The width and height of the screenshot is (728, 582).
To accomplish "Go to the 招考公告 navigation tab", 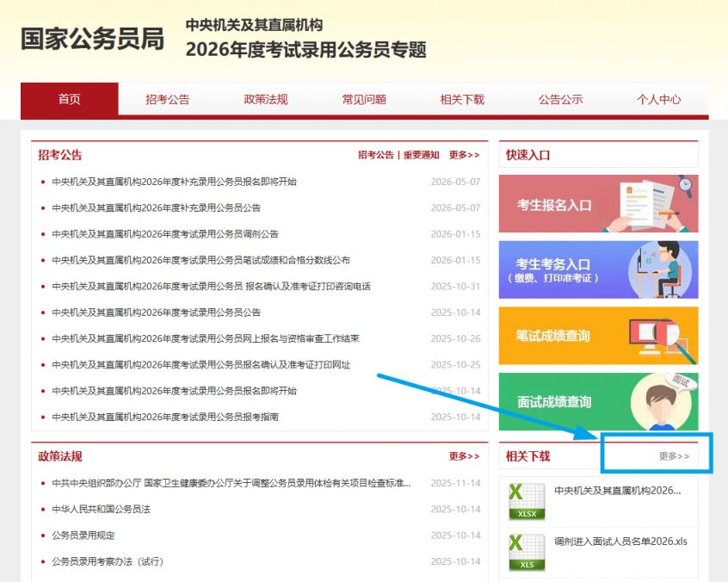I will [x=168, y=99].
